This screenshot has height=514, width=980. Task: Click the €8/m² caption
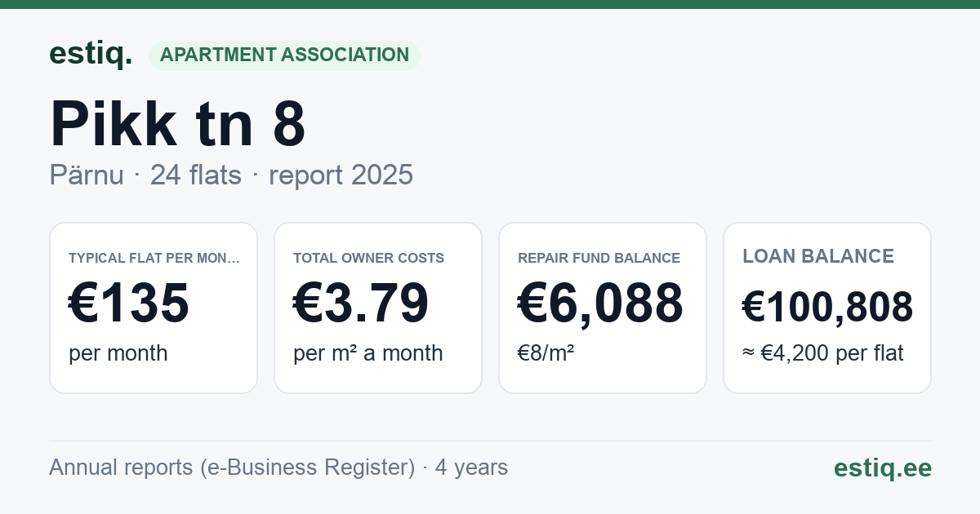[x=546, y=353]
